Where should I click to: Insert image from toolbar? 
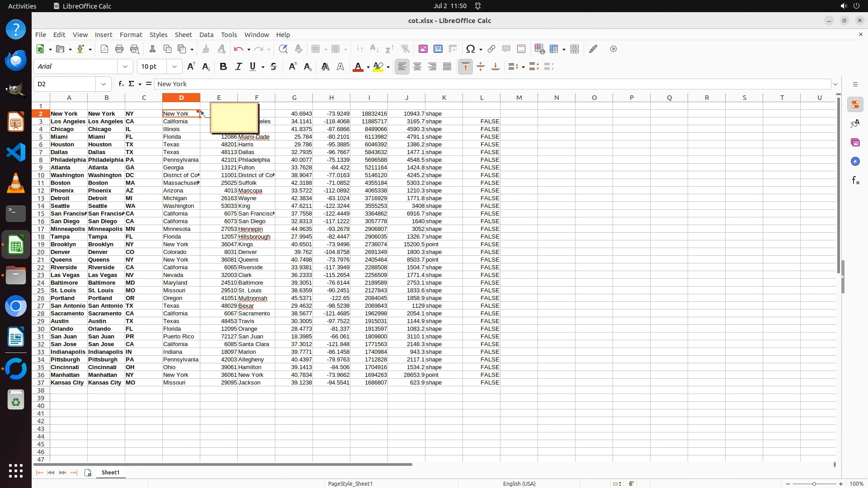coord(423,49)
